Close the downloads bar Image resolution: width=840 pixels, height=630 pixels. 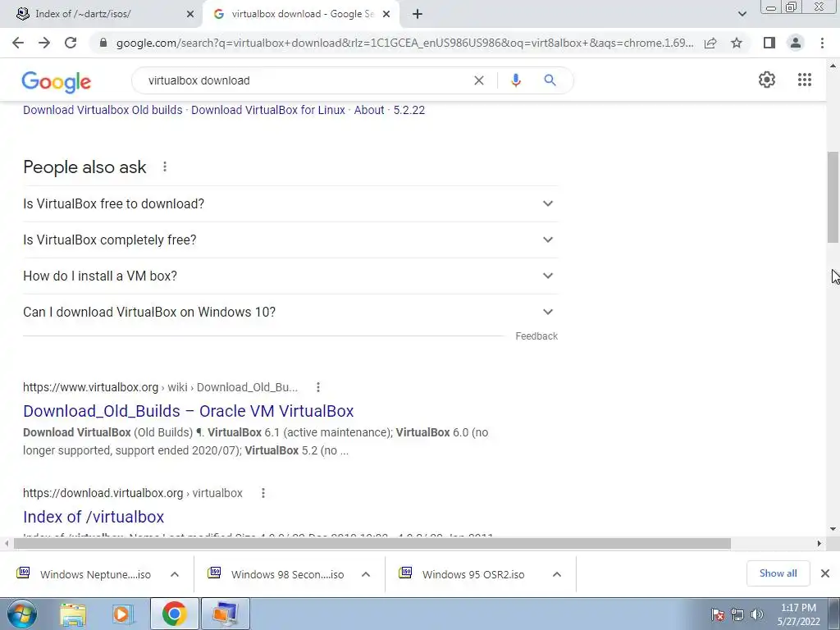point(825,573)
